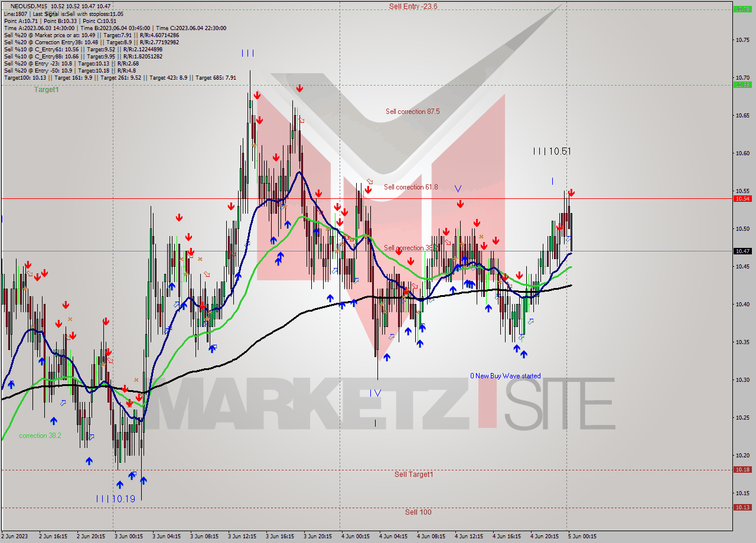Select the 'Sell %20 @ Entry -50: 10.9' line
Screen dimensions: 756x543
(x=69, y=70)
